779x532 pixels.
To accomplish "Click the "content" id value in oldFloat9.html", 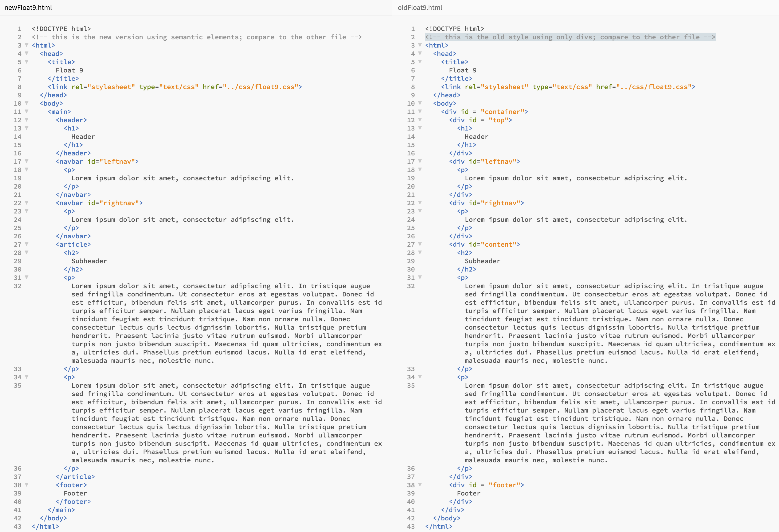I will (x=498, y=244).
